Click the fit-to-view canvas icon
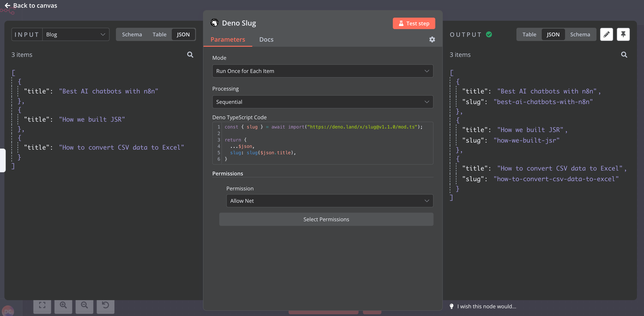Screen dimensions: 644x316 (x=42, y=305)
